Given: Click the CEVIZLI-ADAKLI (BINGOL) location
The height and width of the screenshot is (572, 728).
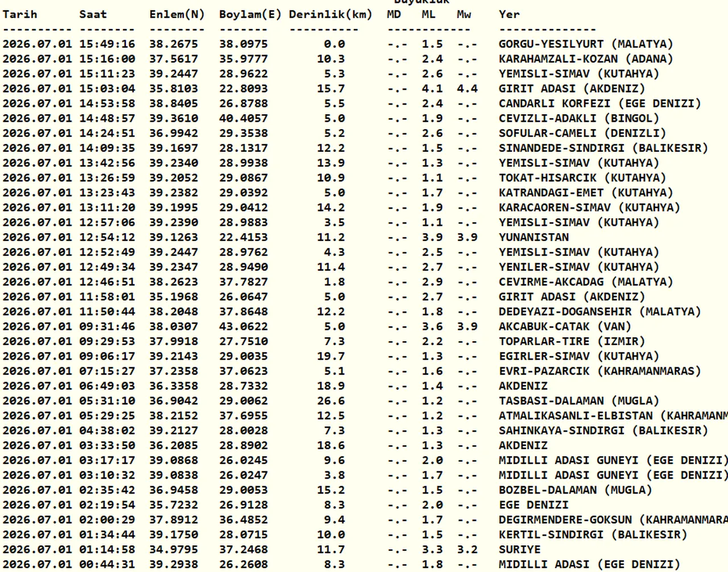Looking at the screenshot, I should pyautogui.click(x=579, y=118).
